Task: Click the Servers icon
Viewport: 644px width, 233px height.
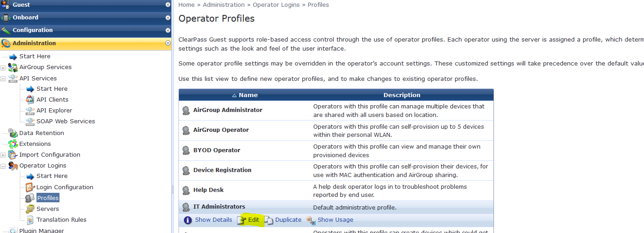Action: pos(30,209)
